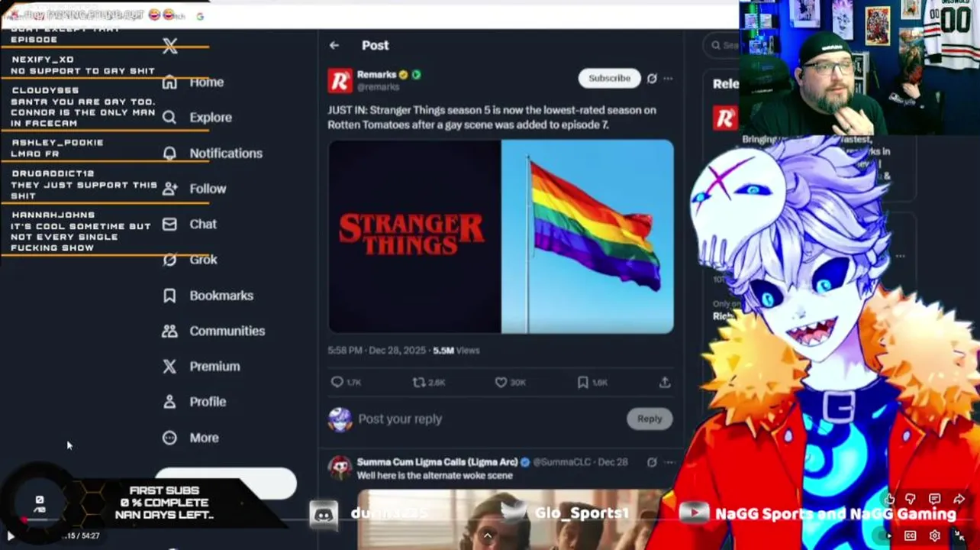Open Chat from the sidebar

click(x=189, y=224)
